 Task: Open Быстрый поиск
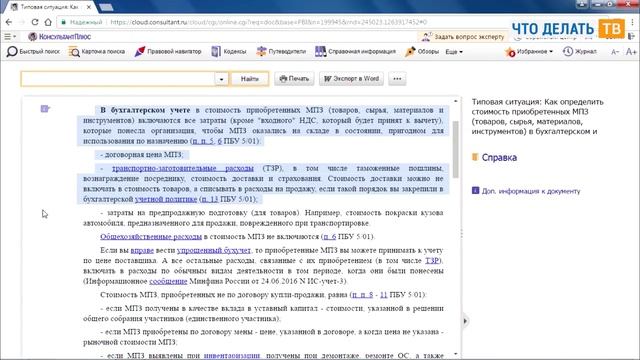(x=33, y=51)
